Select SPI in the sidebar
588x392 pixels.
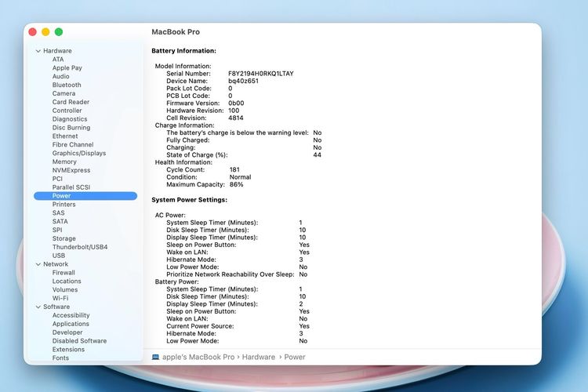pyautogui.click(x=57, y=230)
